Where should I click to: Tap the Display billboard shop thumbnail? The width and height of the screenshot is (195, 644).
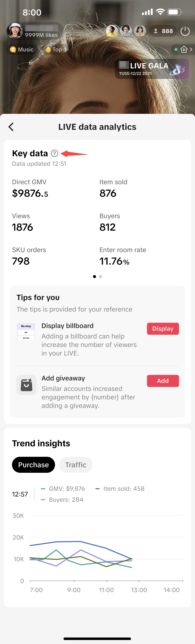26,332
